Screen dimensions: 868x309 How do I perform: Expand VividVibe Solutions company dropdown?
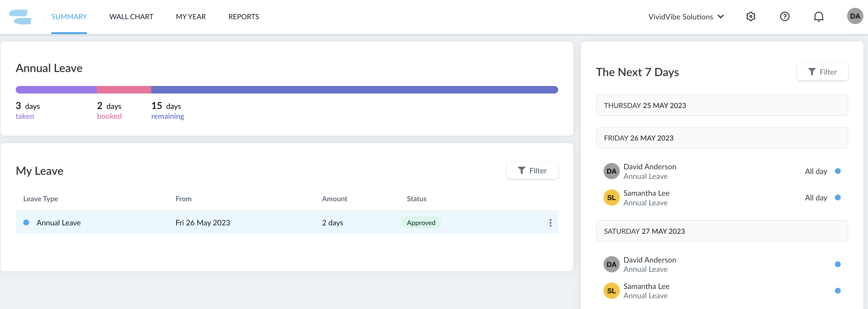686,17
